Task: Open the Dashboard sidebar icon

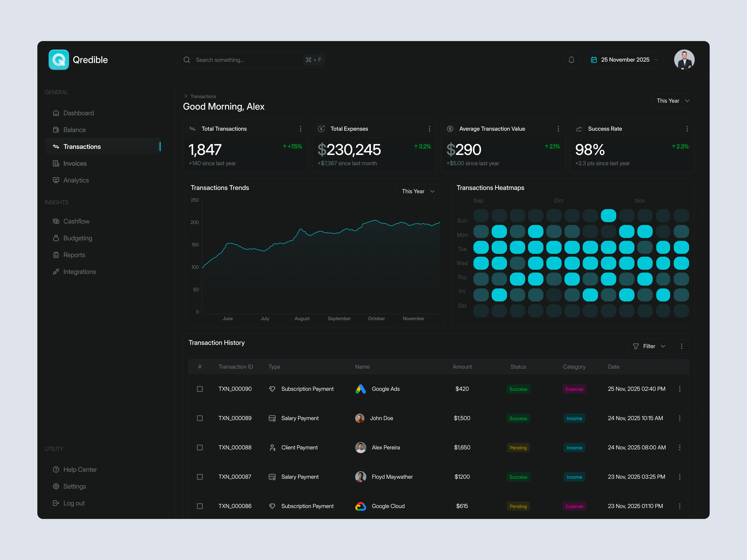Action: (x=56, y=113)
